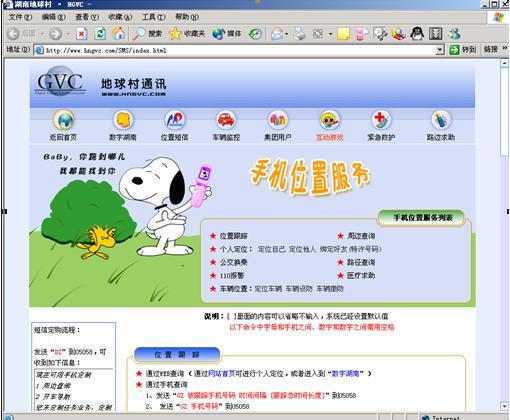This screenshot has width=510, height=420.
Task: Click the 医疗求助 service link
Action: coord(361,276)
